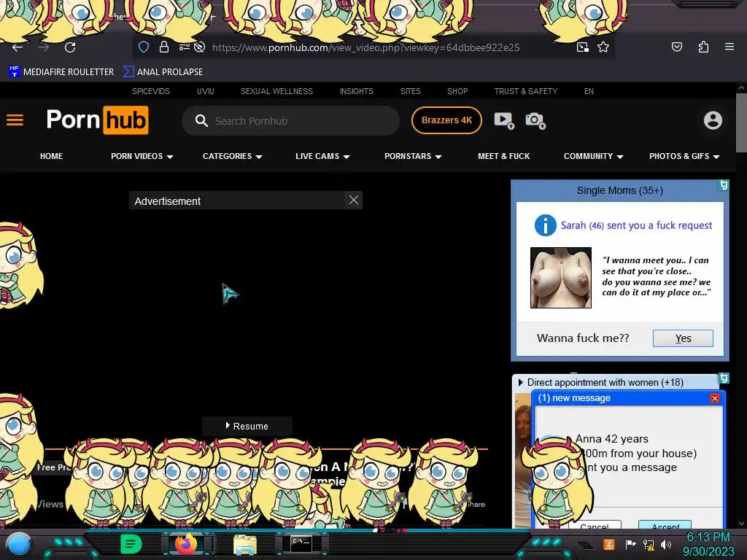Screen dimensions: 747x560
Task: Expand the VIDEOS dropdown in navigation
Action: pyautogui.click(x=142, y=156)
